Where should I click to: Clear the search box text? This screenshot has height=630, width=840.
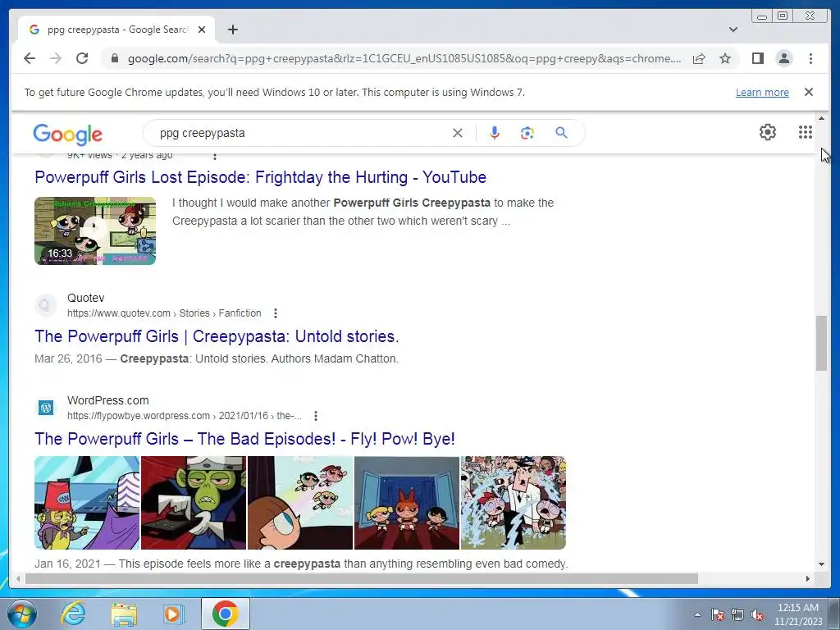tap(458, 133)
